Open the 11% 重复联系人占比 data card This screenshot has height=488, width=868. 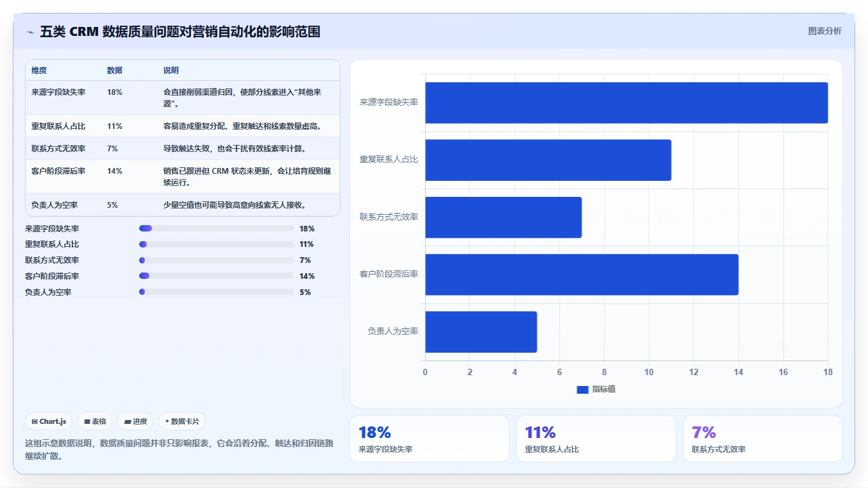(x=596, y=439)
